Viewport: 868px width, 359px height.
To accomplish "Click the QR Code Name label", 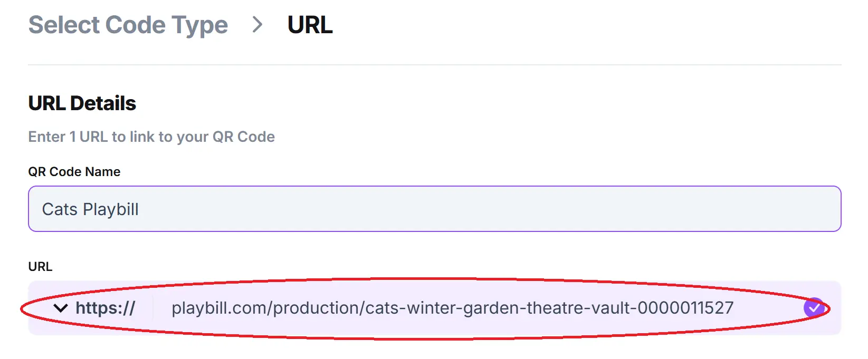I will (74, 172).
